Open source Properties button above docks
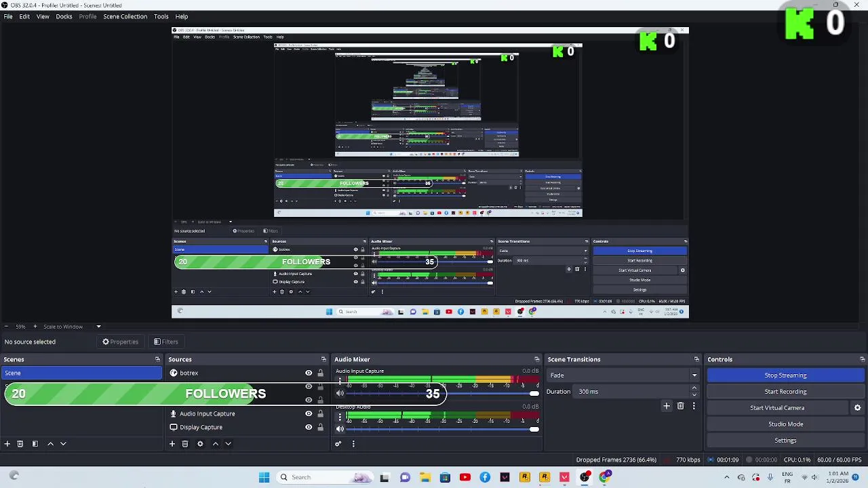 [x=120, y=342]
